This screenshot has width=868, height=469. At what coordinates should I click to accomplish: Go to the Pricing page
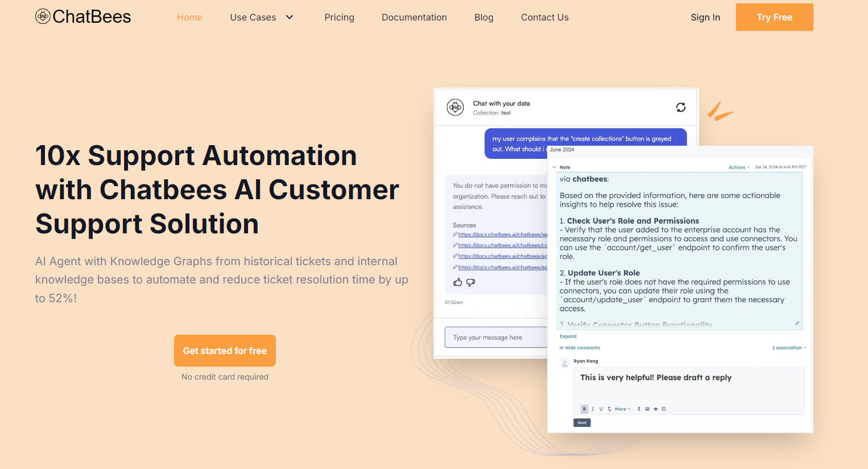[339, 18]
